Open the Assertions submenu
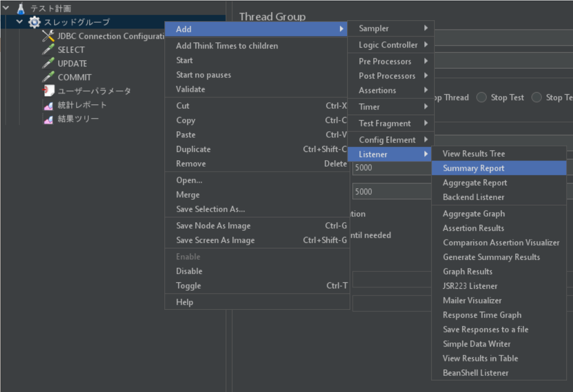Viewport: 573px width, 392px height. click(x=391, y=90)
